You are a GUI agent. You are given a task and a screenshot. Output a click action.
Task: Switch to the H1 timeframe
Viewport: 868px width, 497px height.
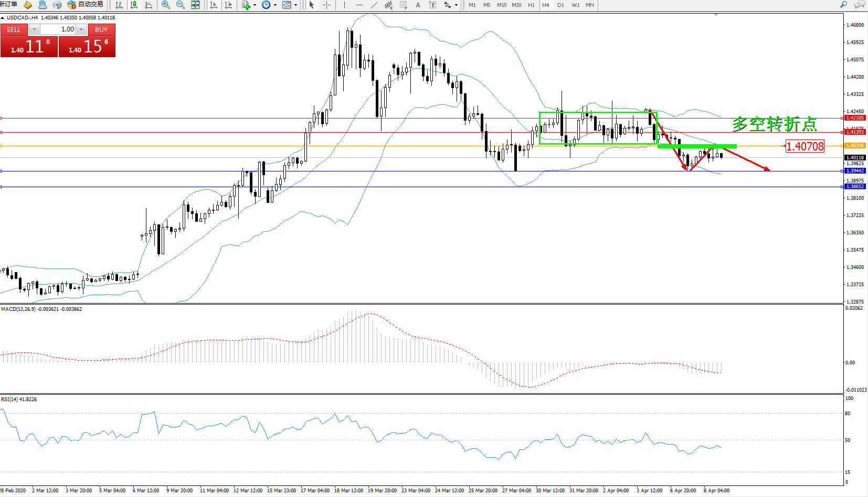coord(531,5)
